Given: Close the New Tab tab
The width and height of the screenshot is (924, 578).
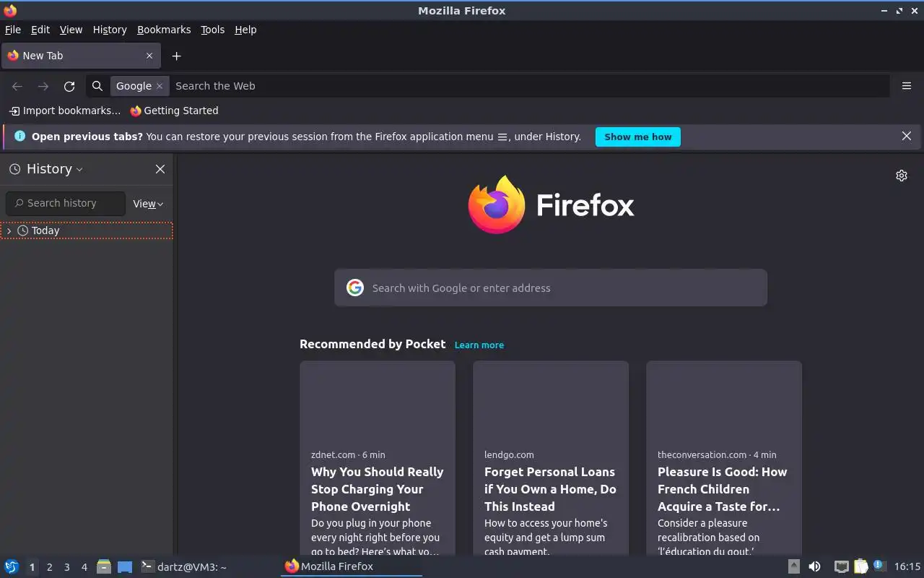Looking at the screenshot, I should [x=149, y=56].
